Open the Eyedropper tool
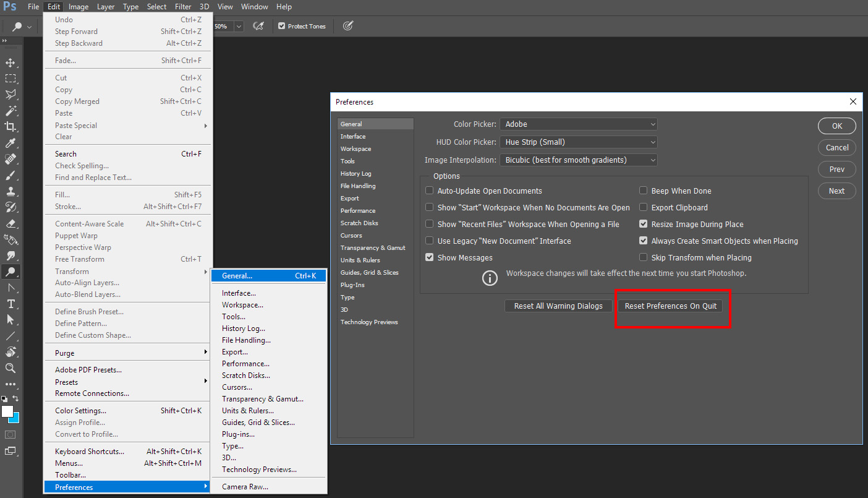Image resolution: width=868 pixels, height=498 pixels. click(x=11, y=142)
